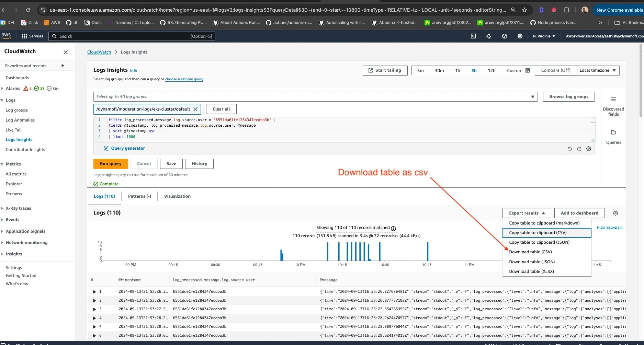
Task: Expand Alarms section in sidebar
Action: (2, 89)
